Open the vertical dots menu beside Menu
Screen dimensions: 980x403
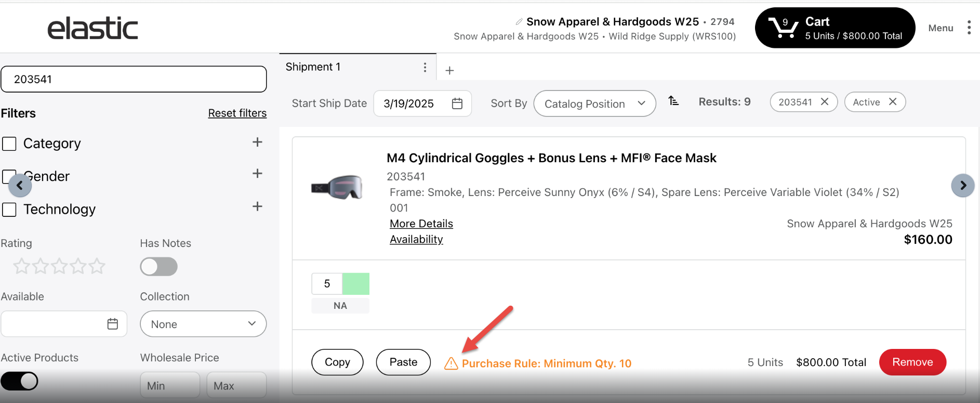pos(969,28)
